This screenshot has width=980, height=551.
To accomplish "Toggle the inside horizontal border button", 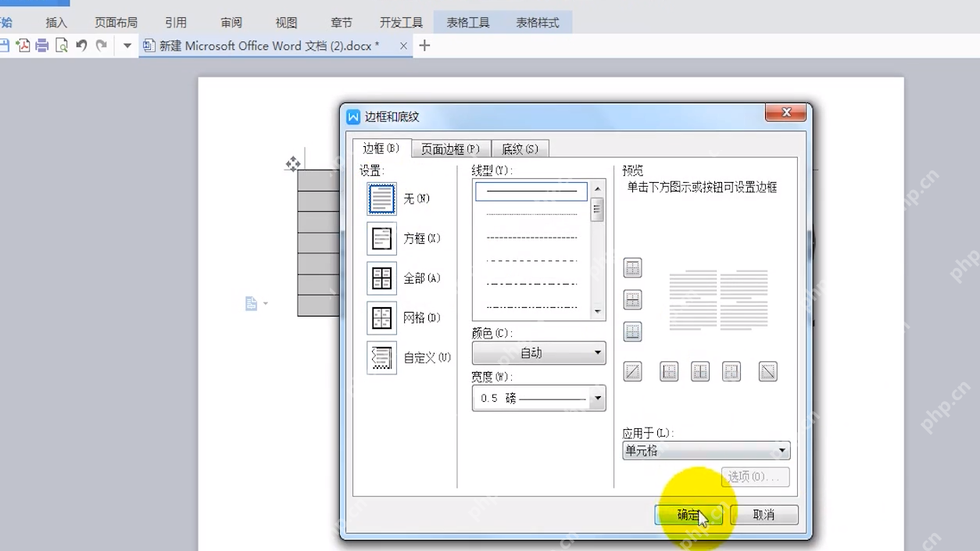I will pyautogui.click(x=632, y=300).
